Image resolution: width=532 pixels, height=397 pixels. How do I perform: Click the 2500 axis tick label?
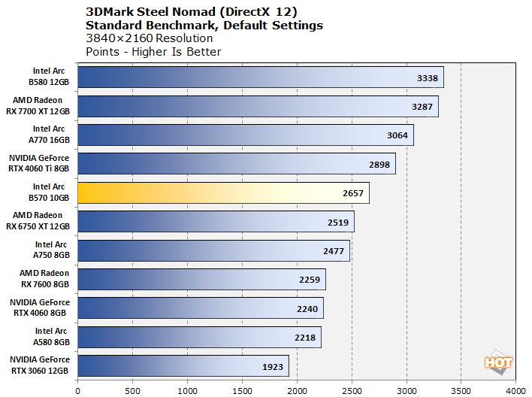[352, 391]
